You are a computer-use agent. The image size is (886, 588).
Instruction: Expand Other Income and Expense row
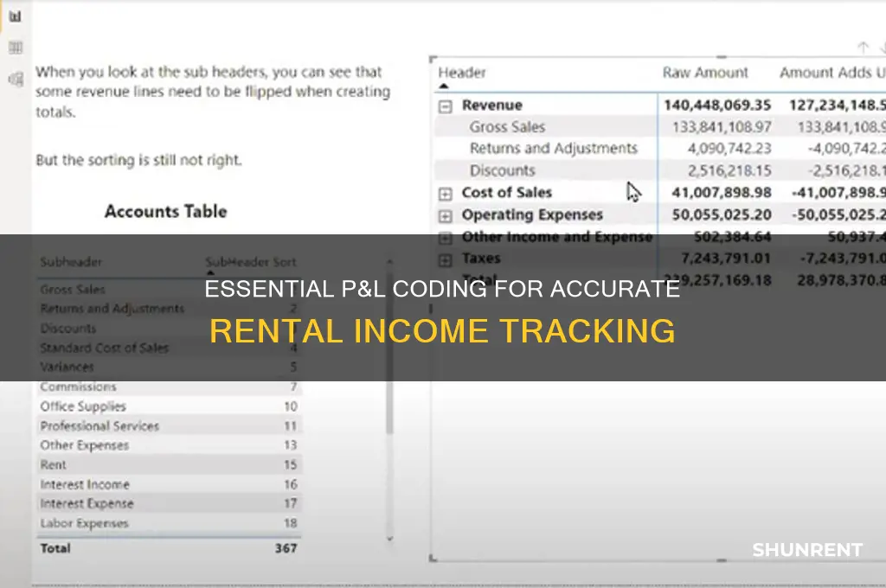[x=446, y=238]
